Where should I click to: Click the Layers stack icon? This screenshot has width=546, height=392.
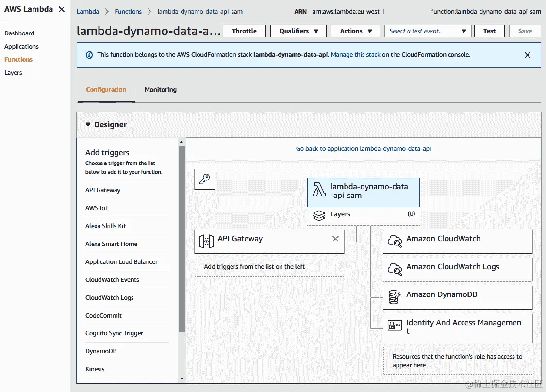[318, 215]
